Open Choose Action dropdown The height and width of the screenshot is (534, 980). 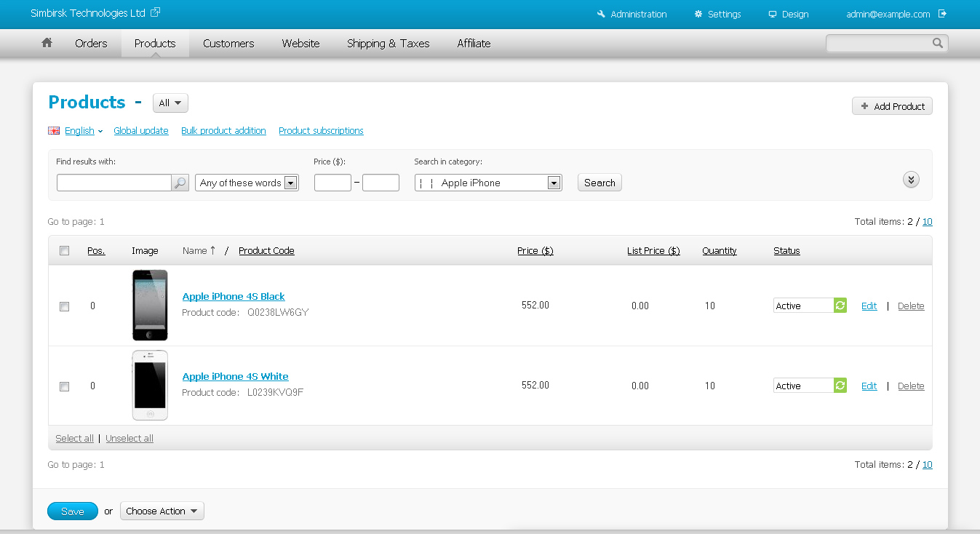coord(162,511)
